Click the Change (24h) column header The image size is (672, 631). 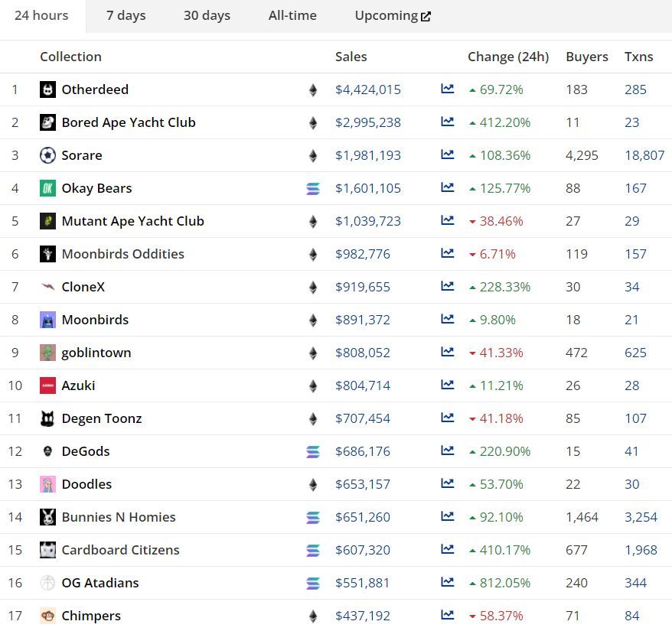pyautogui.click(x=508, y=57)
